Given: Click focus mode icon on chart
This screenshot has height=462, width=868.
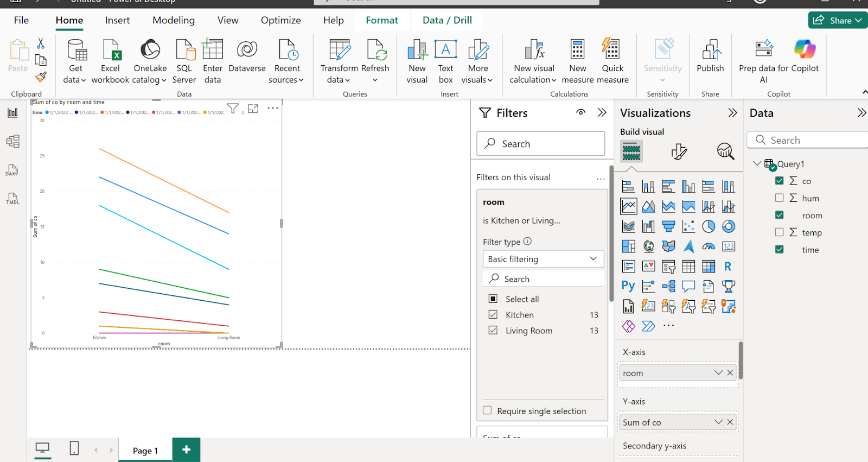Looking at the screenshot, I should [253, 109].
